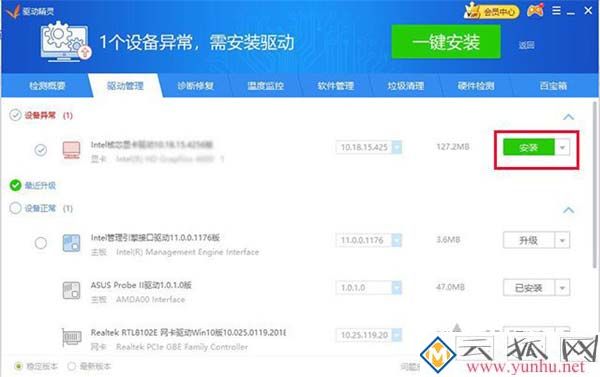Open the game controller icon in title bar
This screenshot has width=600, height=377.
pyautogui.click(x=536, y=11)
